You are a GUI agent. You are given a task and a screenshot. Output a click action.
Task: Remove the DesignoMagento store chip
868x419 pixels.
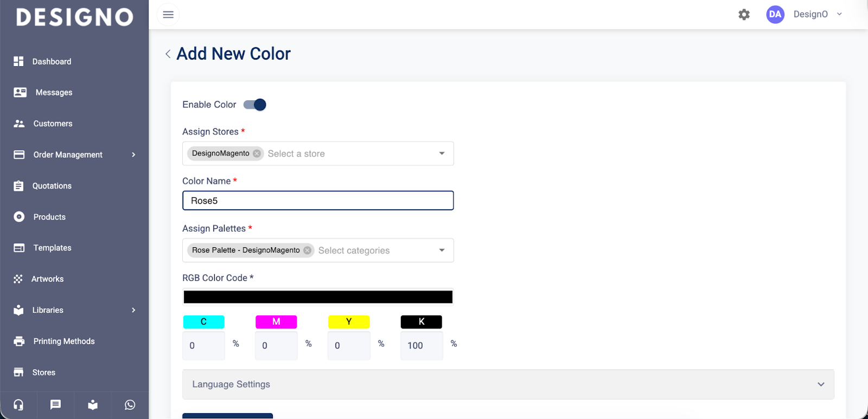[257, 153]
